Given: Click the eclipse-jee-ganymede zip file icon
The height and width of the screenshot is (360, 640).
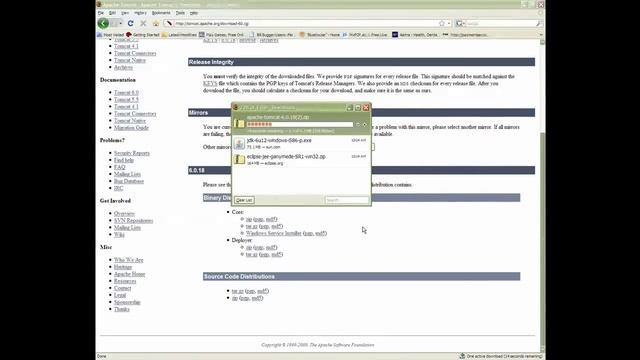Looking at the screenshot, I should pyautogui.click(x=240, y=159).
